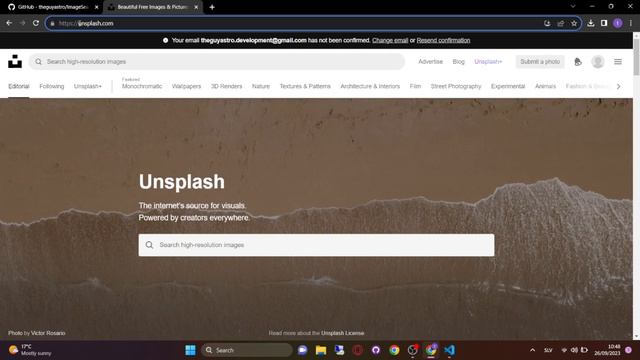This screenshot has width=640, height=360.
Task: Open the Experimental category
Action: point(508,86)
